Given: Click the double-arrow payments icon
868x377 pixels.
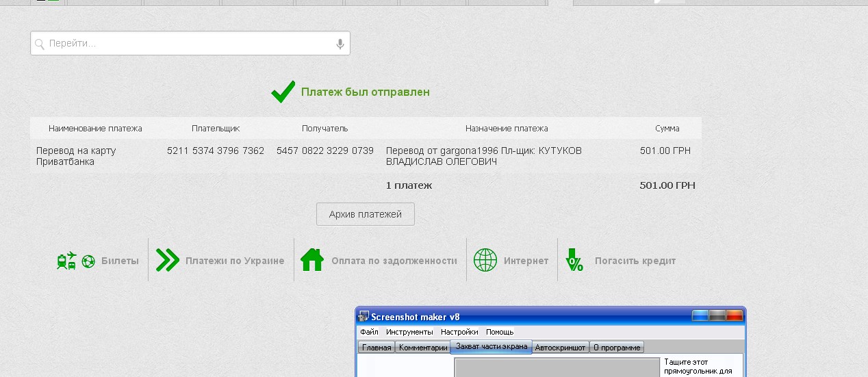Looking at the screenshot, I should click(x=168, y=261).
